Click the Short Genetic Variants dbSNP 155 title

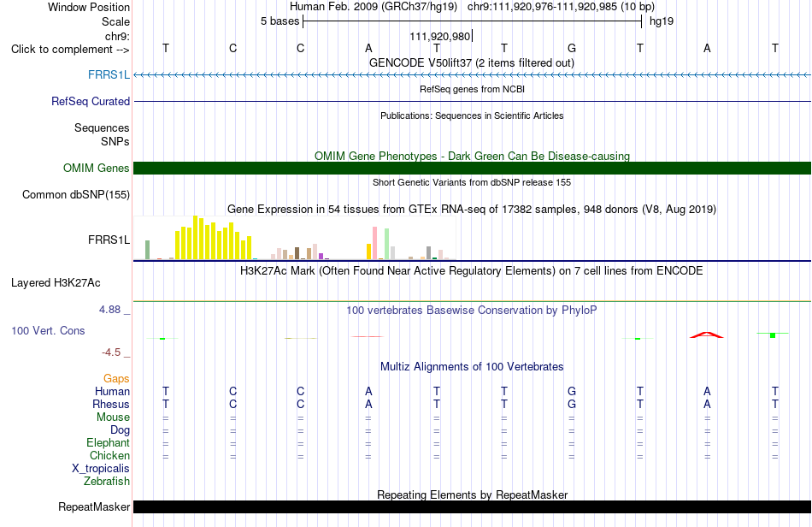coord(472,182)
